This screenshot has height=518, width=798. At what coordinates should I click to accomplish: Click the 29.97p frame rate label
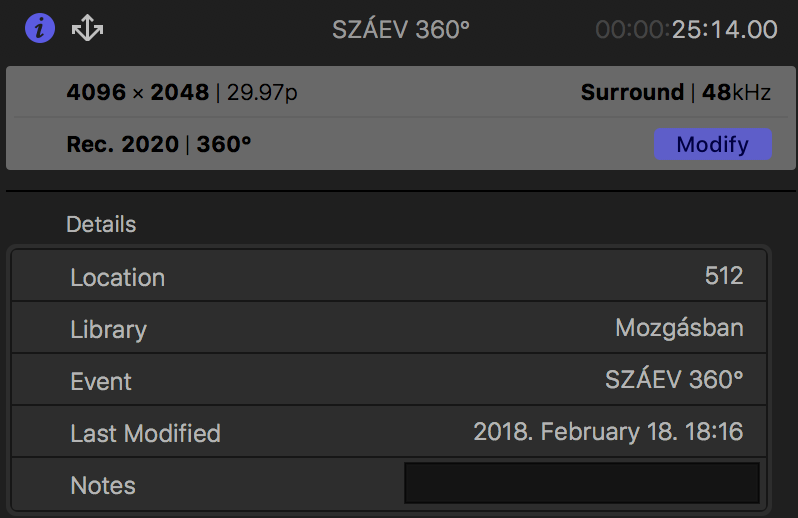262,93
